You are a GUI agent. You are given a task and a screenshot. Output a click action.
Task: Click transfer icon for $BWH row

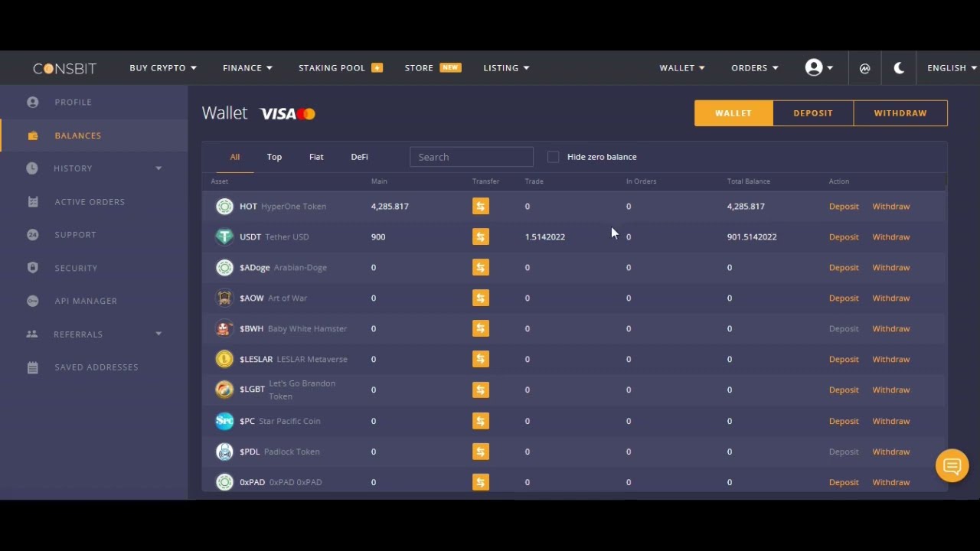(481, 329)
